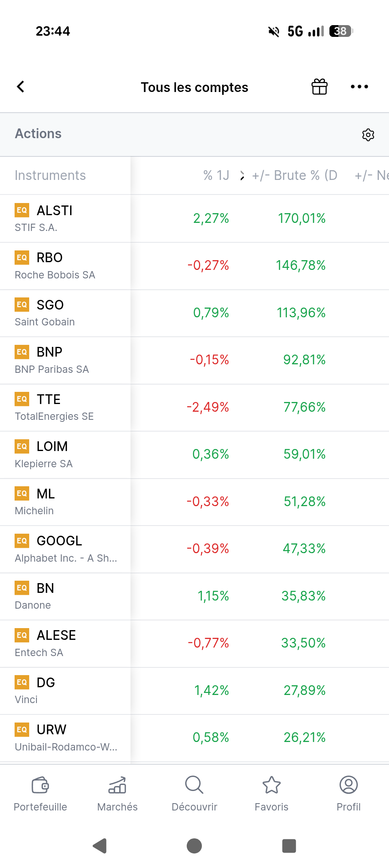Screen dimensions: 389x868
Task: Open Actions table settings gear
Action: pyautogui.click(x=368, y=135)
